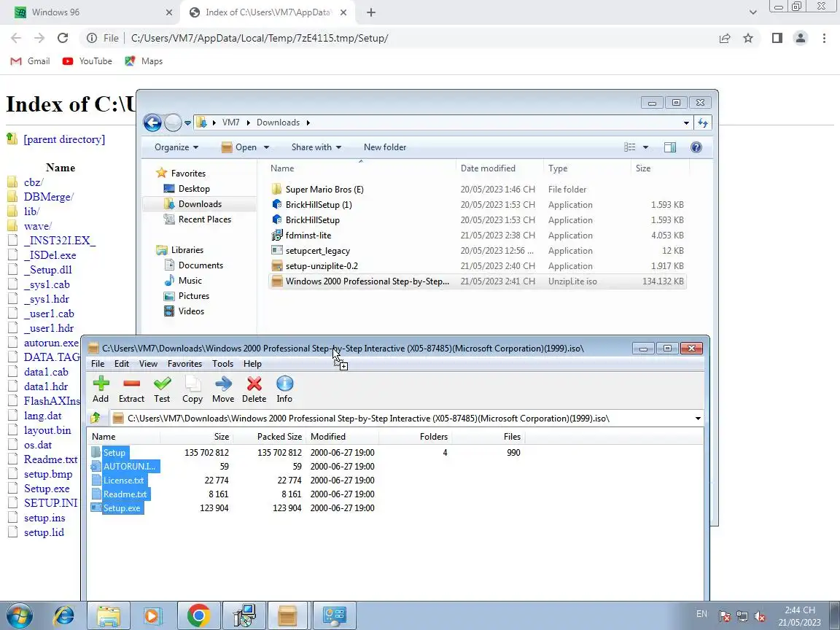
Task: Open the Chrome three-dot menu
Action: coord(824,38)
